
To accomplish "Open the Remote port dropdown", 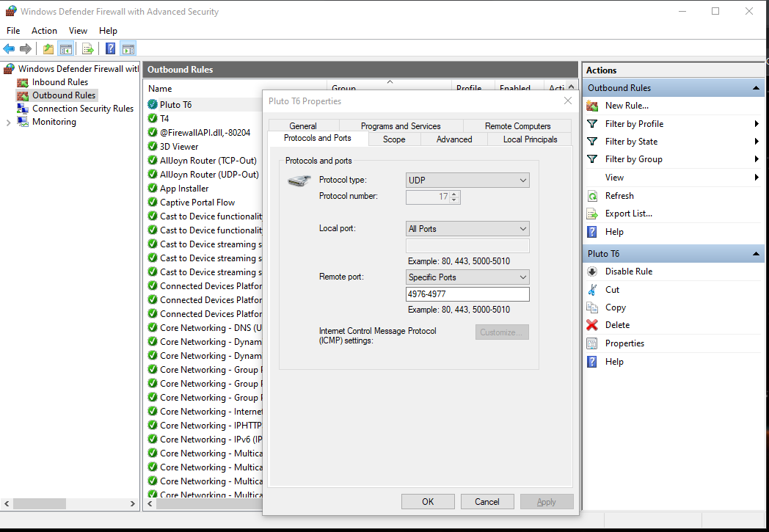I will (x=467, y=277).
